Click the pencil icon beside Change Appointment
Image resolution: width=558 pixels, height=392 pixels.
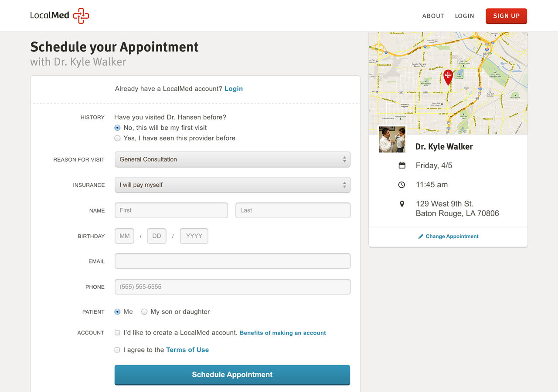pyautogui.click(x=421, y=237)
